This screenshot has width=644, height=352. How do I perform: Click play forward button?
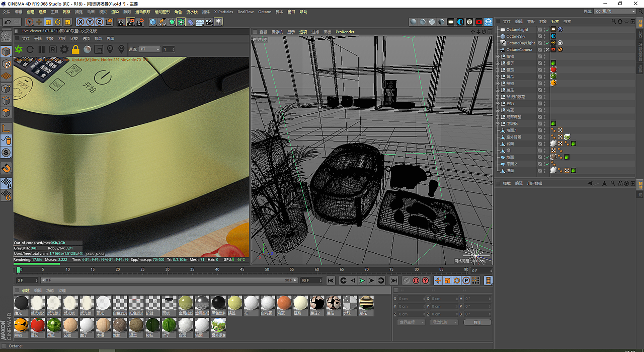362,280
